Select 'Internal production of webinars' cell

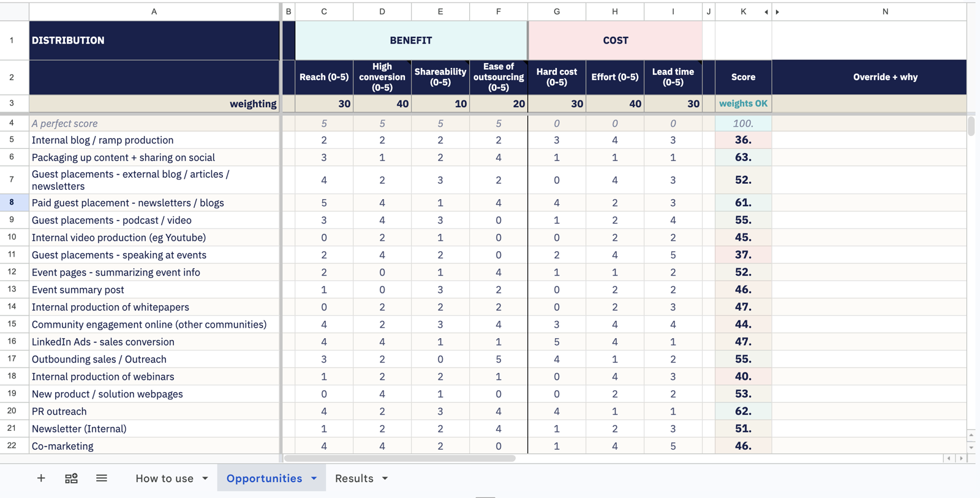[x=154, y=377]
